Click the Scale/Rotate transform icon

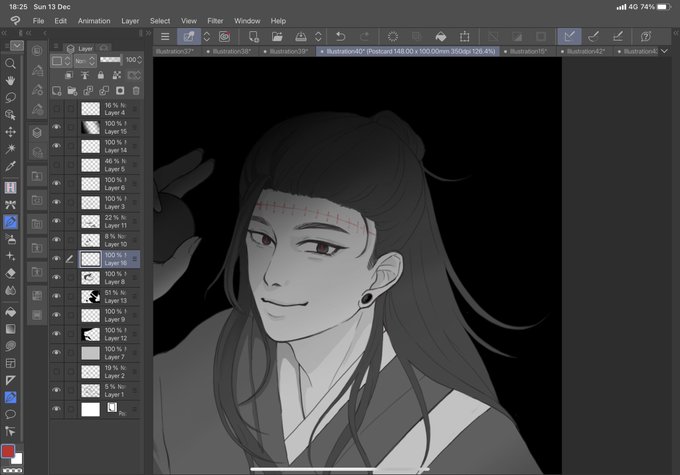pos(464,37)
